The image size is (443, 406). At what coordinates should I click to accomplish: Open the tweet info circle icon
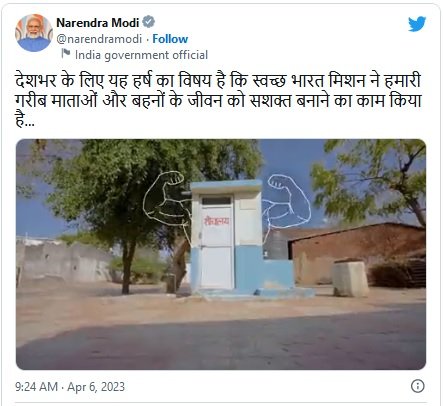(x=417, y=386)
